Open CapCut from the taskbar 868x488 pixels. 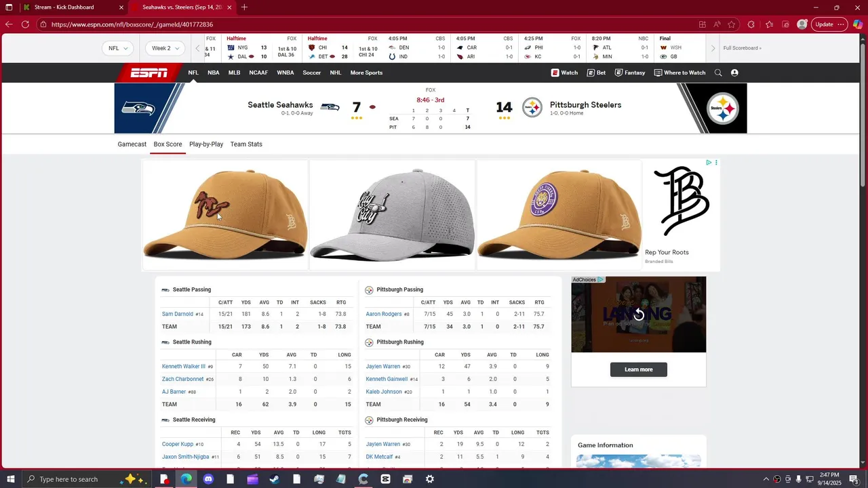point(385,479)
